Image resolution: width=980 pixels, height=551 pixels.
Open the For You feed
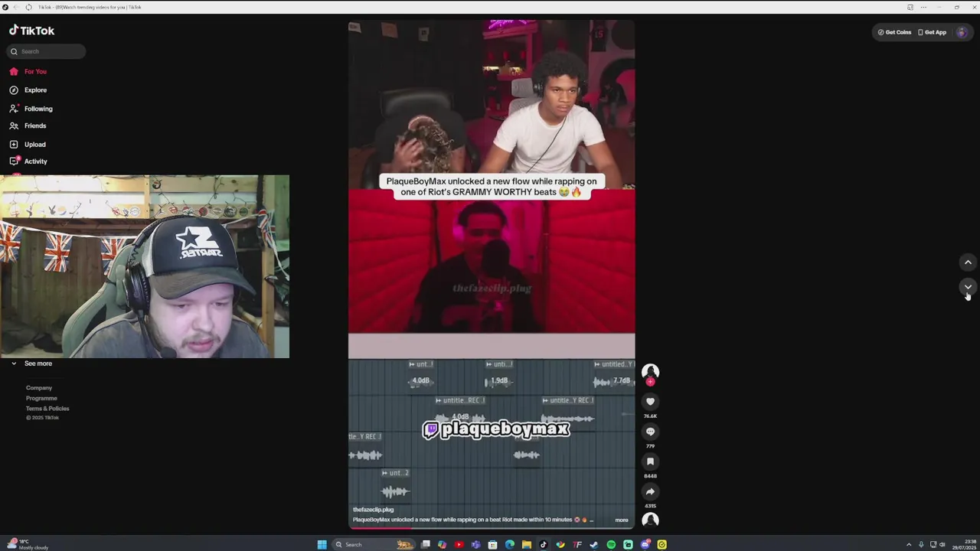[35, 71]
